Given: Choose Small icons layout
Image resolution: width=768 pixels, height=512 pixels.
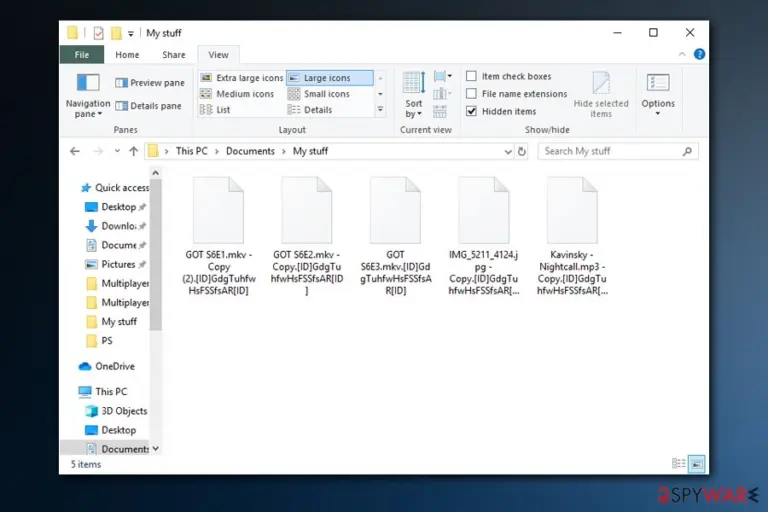Looking at the screenshot, I should coord(319,94).
